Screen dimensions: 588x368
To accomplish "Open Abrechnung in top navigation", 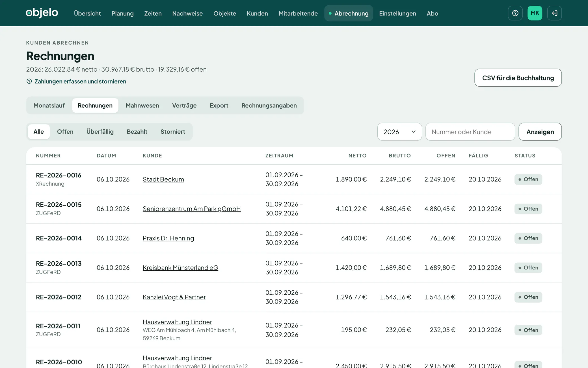I will 349,13.
